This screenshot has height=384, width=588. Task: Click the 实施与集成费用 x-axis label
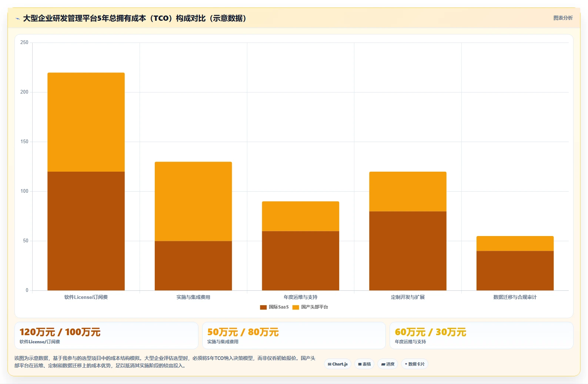pos(193,297)
